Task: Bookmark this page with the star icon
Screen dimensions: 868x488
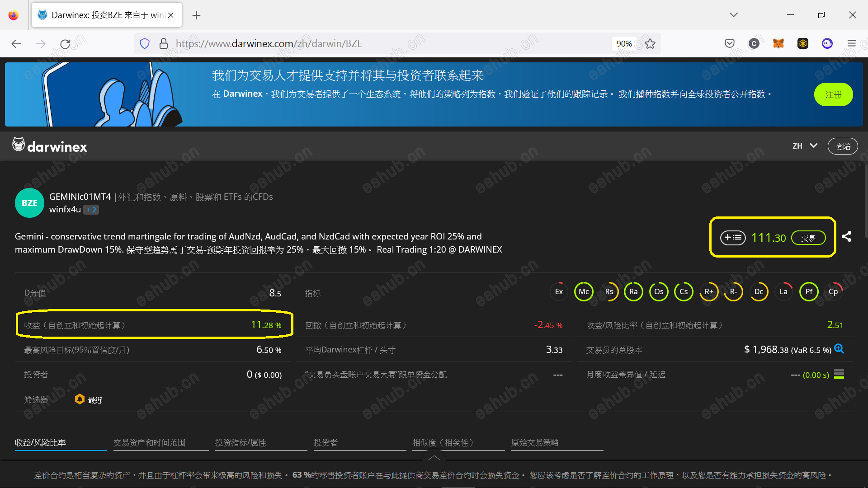Action: [x=650, y=43]
